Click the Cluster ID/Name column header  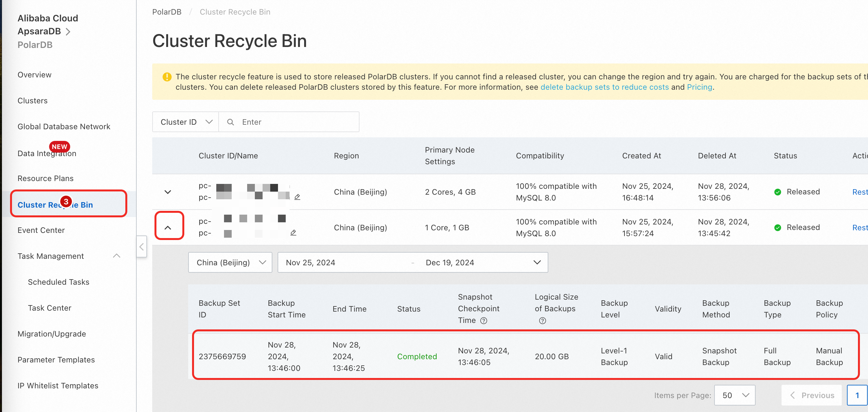[228, 156]
